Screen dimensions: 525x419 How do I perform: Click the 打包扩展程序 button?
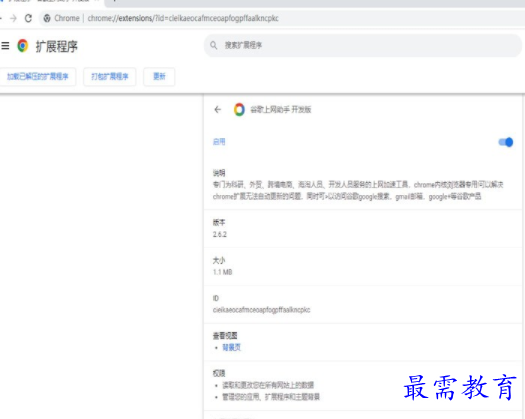click(x=109, y=77)
